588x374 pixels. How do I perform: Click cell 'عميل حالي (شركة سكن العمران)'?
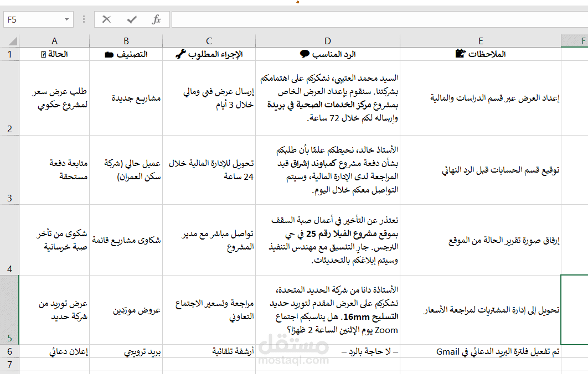coord(126,170)
